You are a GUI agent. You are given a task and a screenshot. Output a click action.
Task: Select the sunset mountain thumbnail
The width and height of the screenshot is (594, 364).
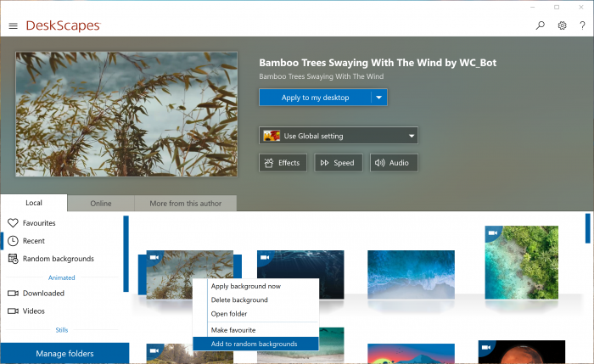tap(411, 354)
